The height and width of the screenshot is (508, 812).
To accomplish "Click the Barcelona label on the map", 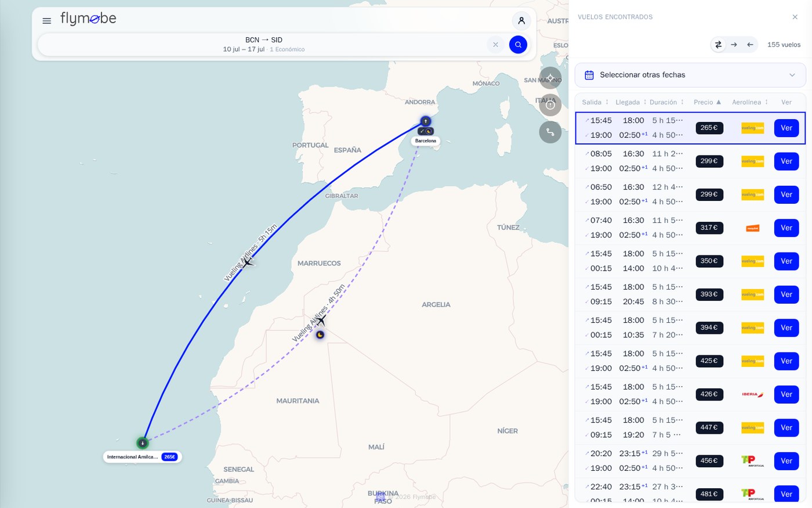I will coord(426,141).
